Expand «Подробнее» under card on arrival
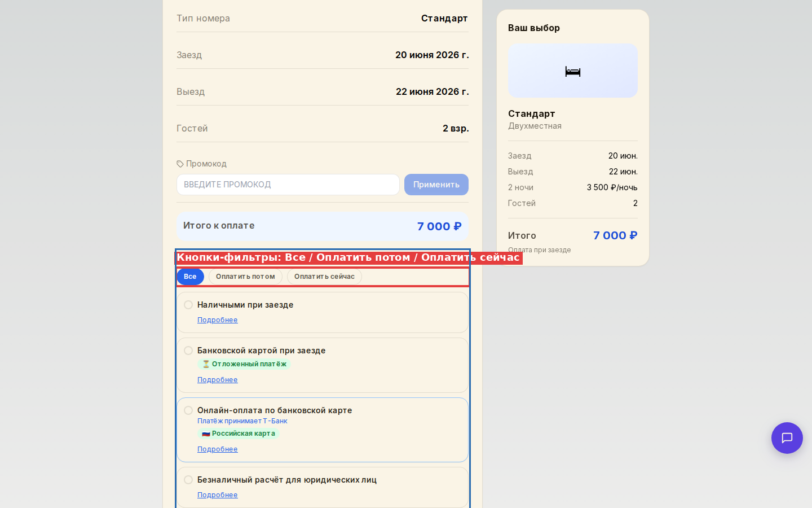Screen dimensions: 812x508 218,380
